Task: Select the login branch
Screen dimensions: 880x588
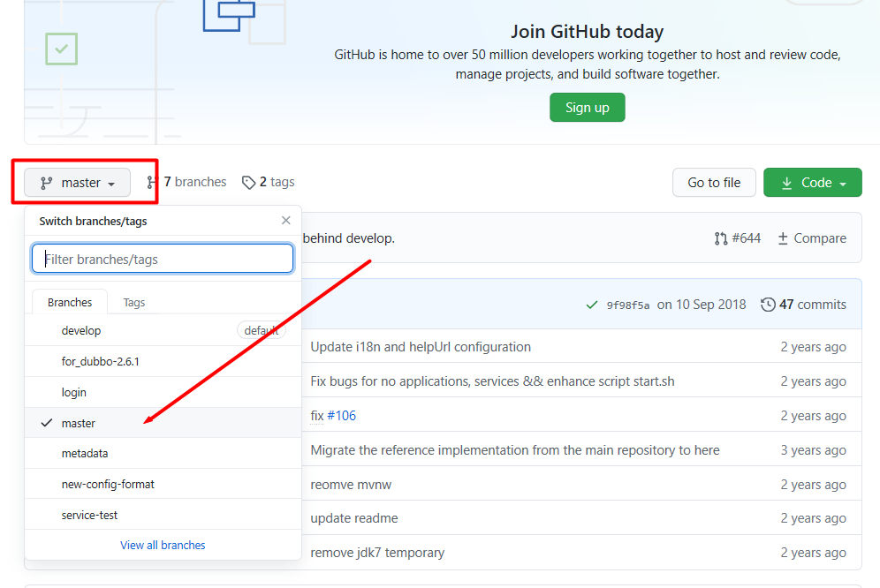Action: coord(163,392)
